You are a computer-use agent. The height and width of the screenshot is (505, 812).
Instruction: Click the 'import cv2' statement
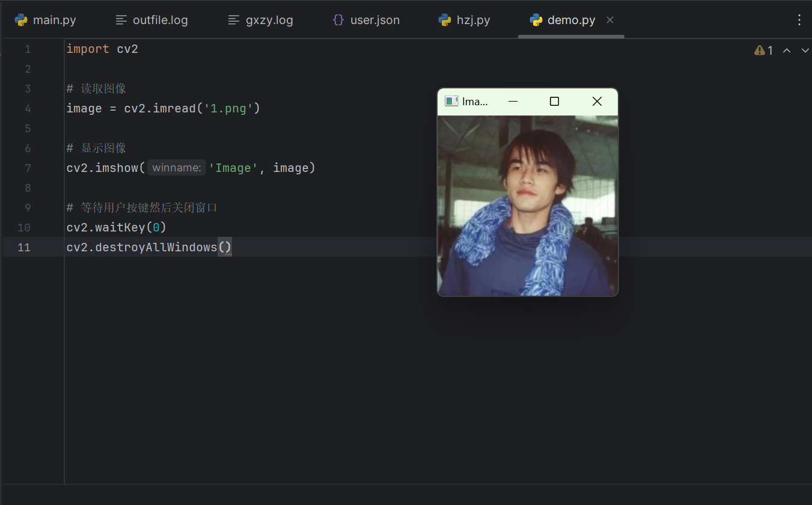(x=102, y=49)
